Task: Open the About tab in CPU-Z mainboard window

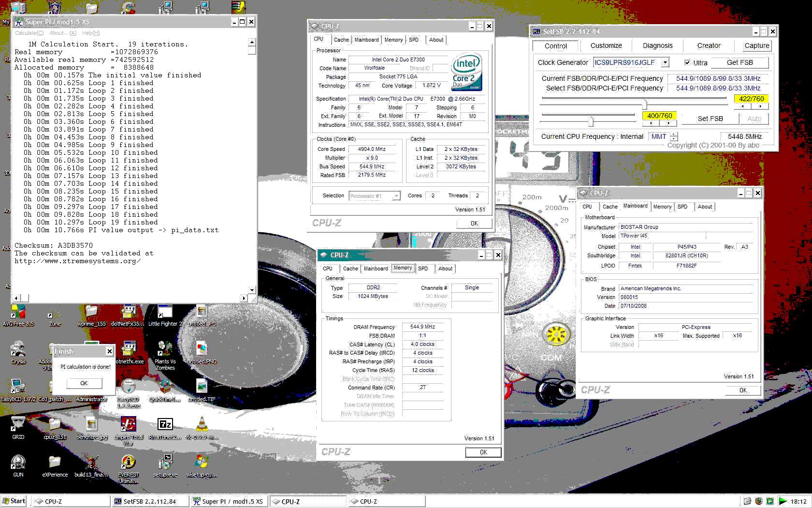Action: coord(705,207)
